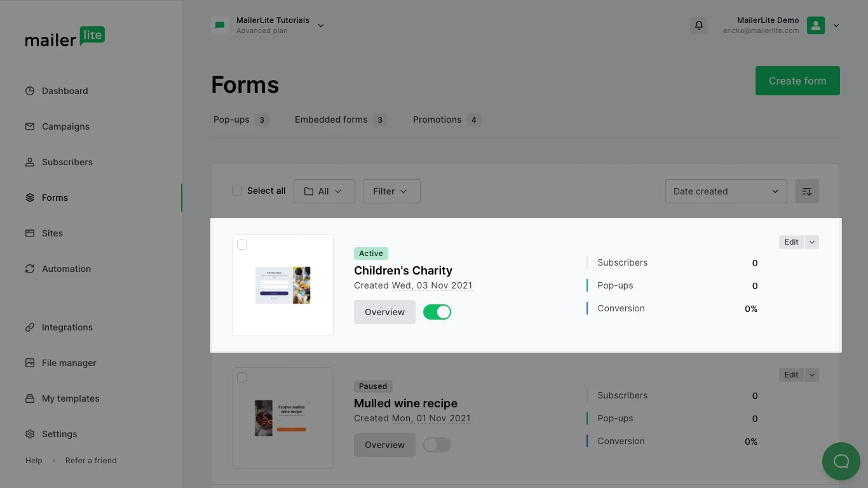
Task: Open the Refer a friend link
Action: [x=91, y=461]
